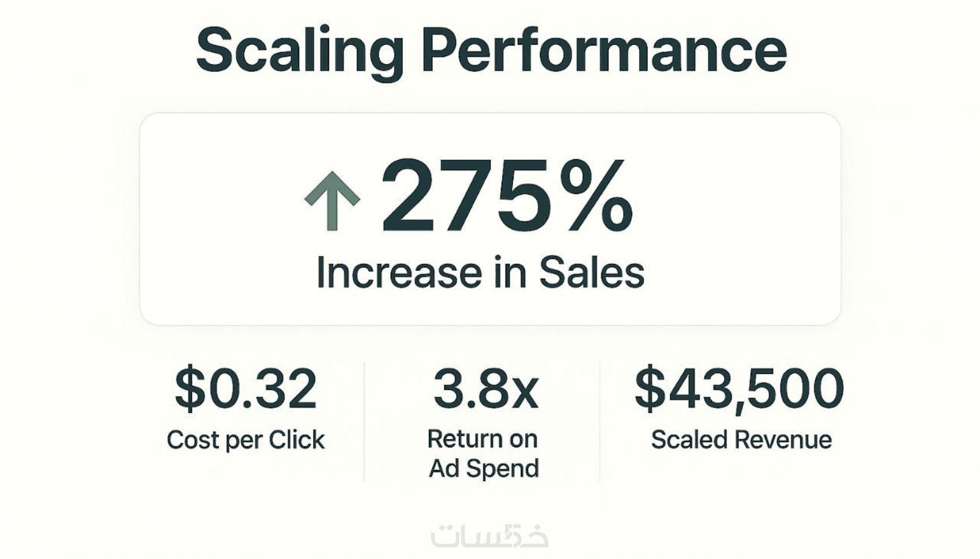Click the word "Sales" in the card
Viewport: 980px width, 559px height.
point(591,273)
